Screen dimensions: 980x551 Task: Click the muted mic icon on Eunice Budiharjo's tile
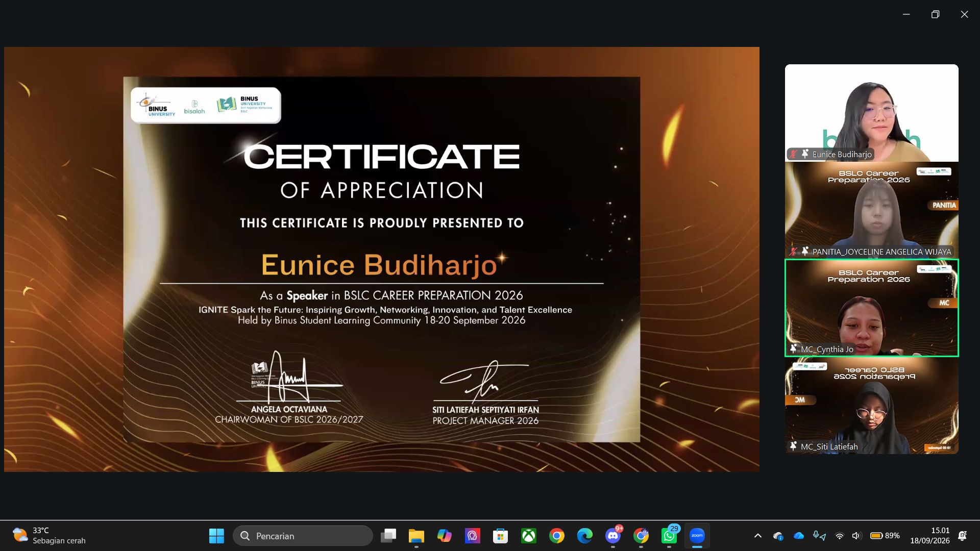pyautogui.click(x=793, y=154)
